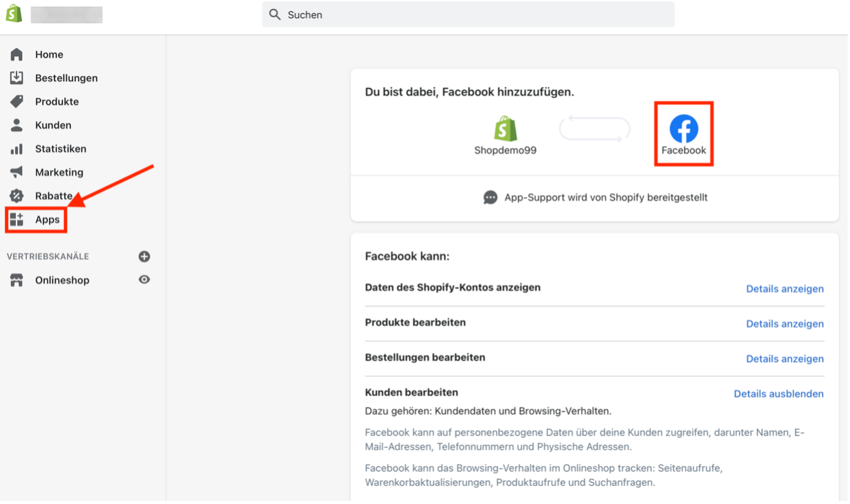
Task: Click paragraph about Browsing-Verhalten tracking
Action: (x=544, y=475)
